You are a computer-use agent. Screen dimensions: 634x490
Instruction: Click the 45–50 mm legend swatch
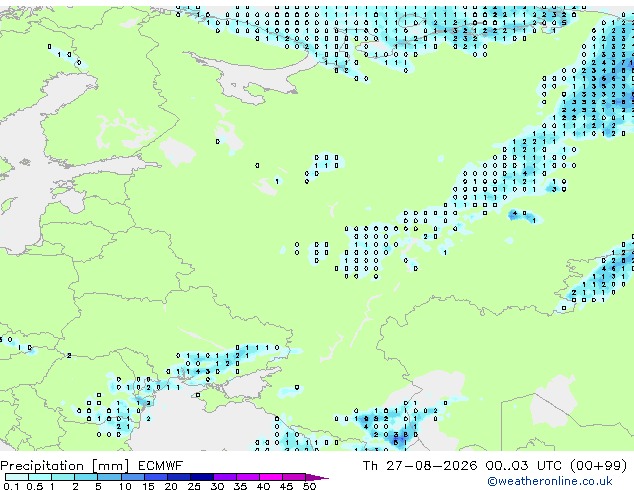coord(294,477)
